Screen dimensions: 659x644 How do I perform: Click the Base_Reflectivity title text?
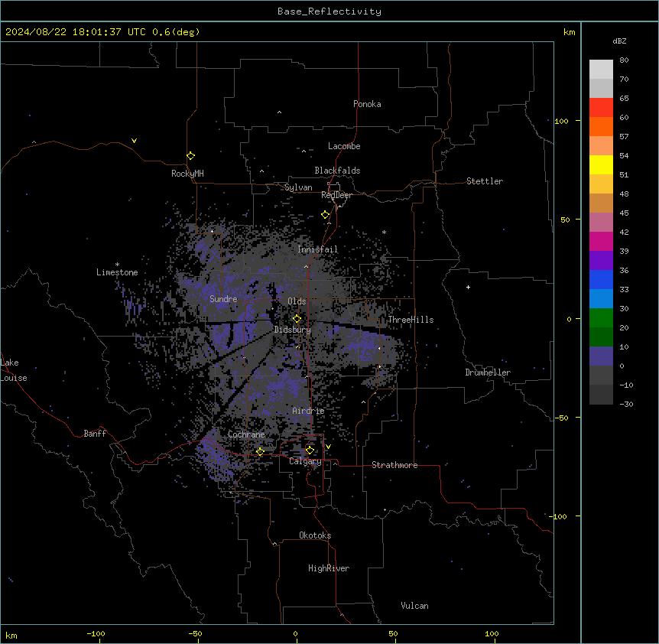coord(329,11)
